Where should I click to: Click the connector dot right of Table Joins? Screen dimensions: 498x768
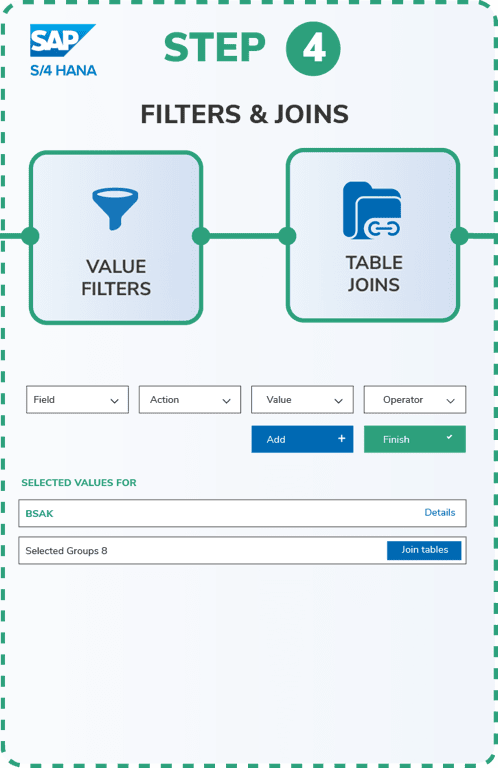(x=459, y=236)
